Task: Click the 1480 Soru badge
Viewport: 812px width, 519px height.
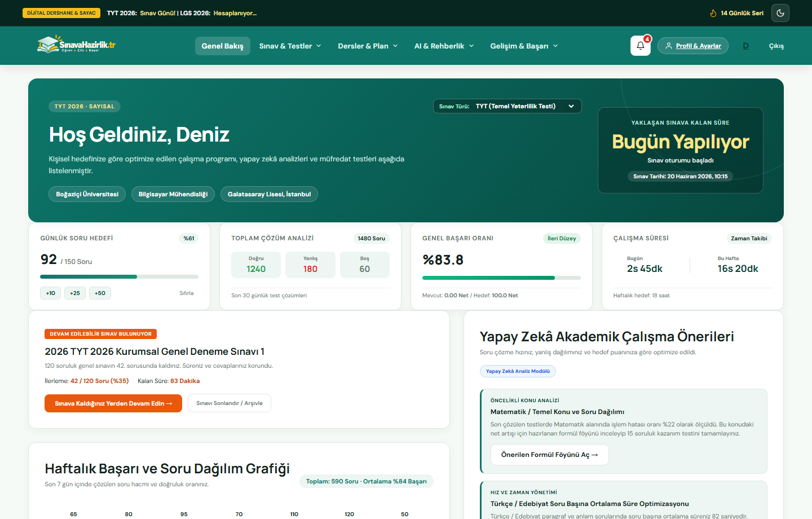Action: pos(372,238)
